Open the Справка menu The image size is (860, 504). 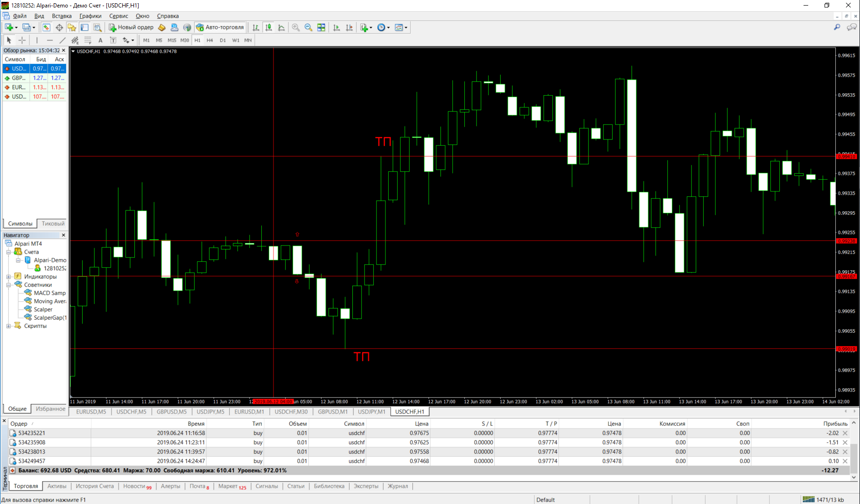tap(168, 16)
